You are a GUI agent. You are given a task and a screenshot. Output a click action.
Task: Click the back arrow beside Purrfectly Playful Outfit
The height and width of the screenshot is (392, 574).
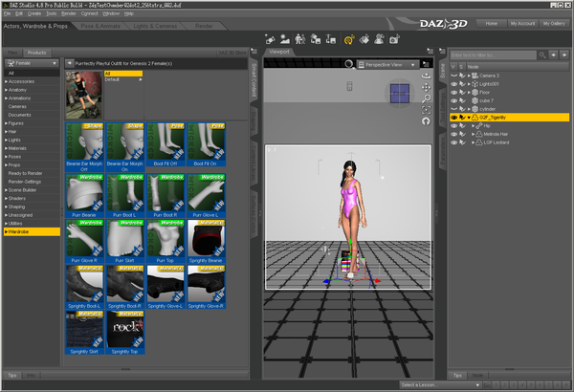pyautogui.click(x=69, y=63)
